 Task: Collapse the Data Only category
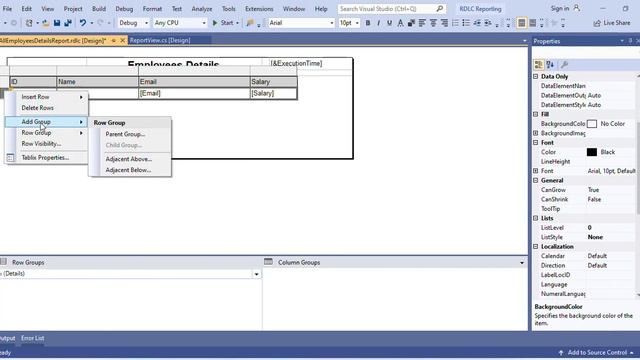[x=536, y=76]
